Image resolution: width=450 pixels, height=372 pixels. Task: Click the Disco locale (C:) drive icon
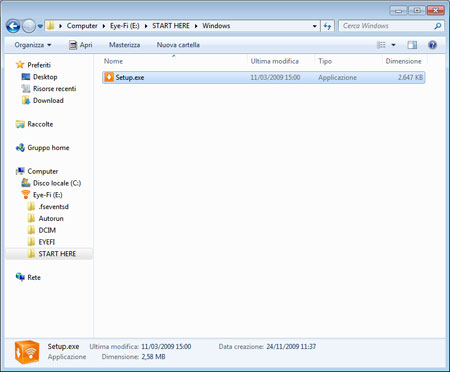click(26, 182)
